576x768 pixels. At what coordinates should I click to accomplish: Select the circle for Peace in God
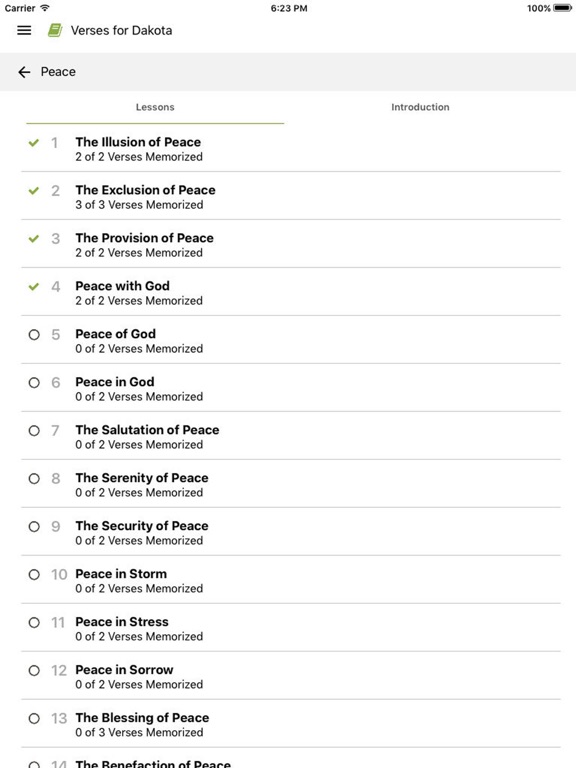click(x=34, y=383)
